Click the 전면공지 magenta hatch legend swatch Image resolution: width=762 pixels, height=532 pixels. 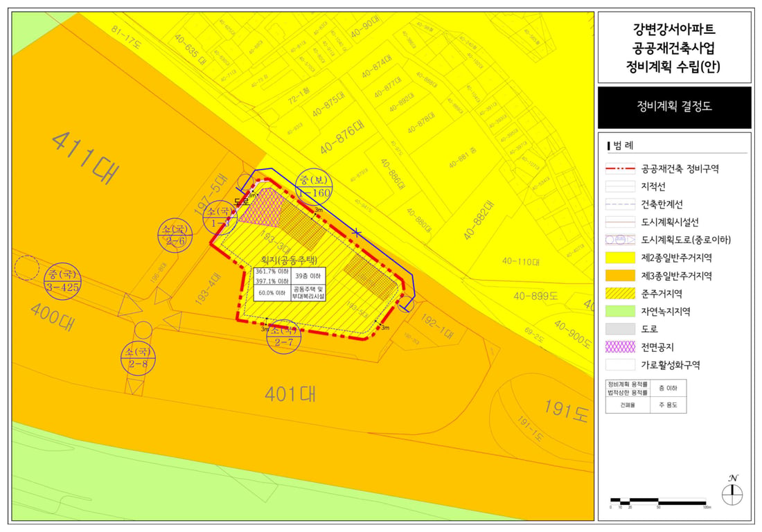pos(620,347)
